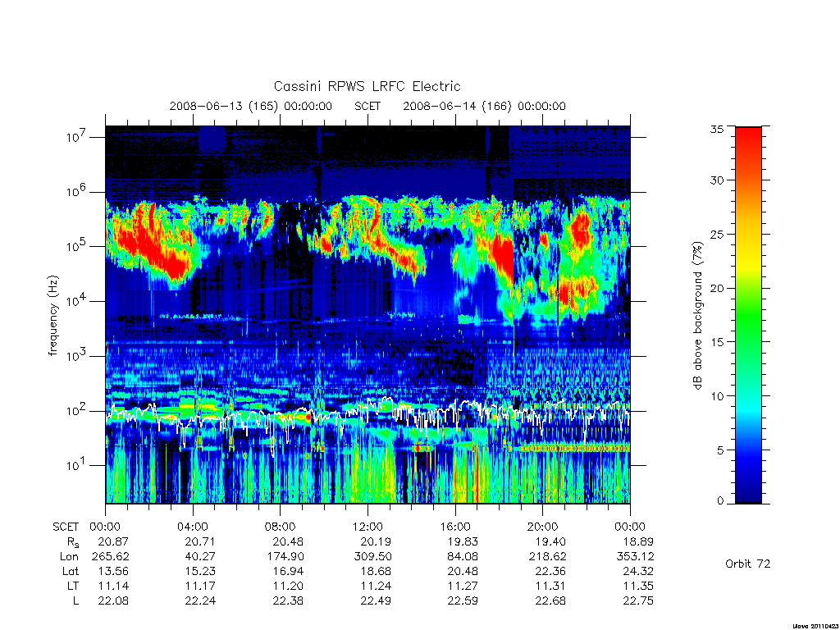
Task: Click the dB above background (7%) axis label
Action: (697, 315)
